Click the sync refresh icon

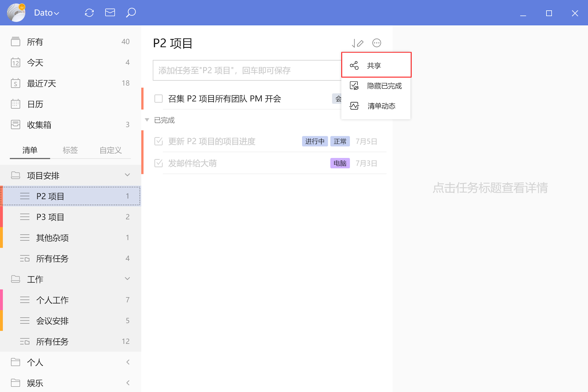[89, 13]
